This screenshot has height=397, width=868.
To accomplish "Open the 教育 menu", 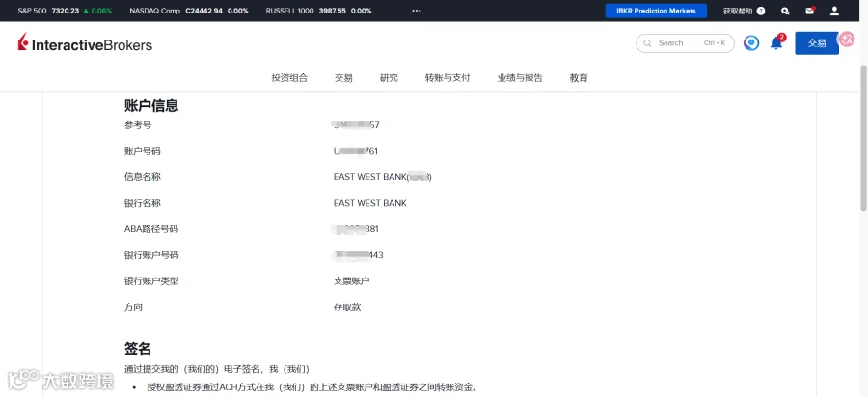I will (579, 78).
